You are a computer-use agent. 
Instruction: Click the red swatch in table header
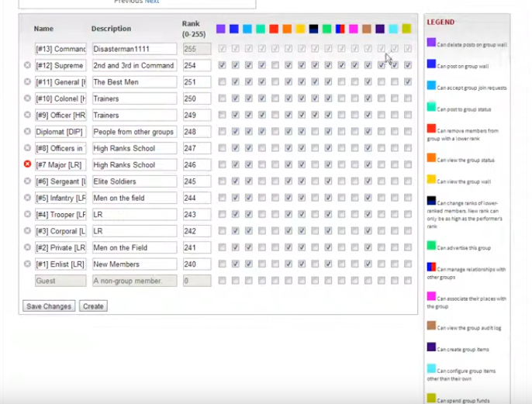(x=274, y=29)
